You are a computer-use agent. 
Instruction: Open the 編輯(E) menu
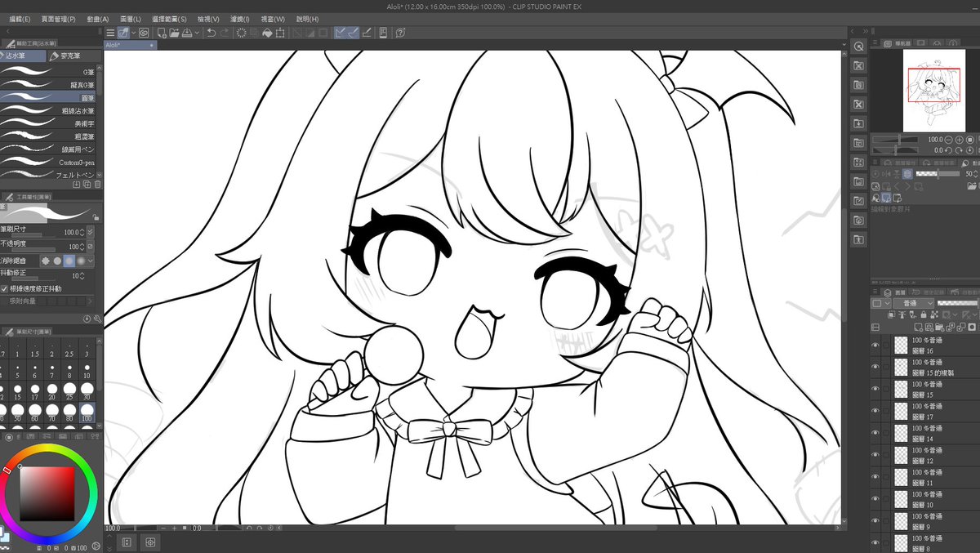[x=20, y=19]
